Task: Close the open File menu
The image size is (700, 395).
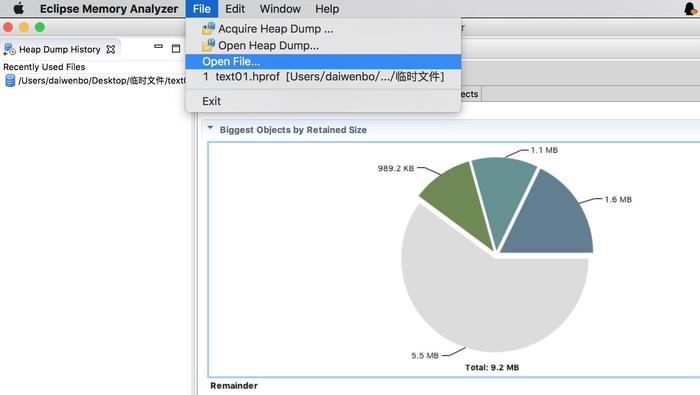Action: pyautogui.click(x=202, y=9)
